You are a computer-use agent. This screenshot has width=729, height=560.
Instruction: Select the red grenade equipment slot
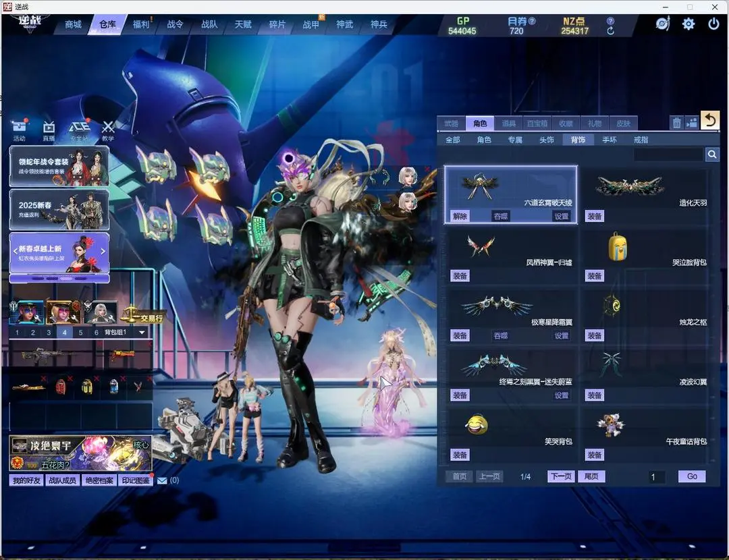coord(61,387)
